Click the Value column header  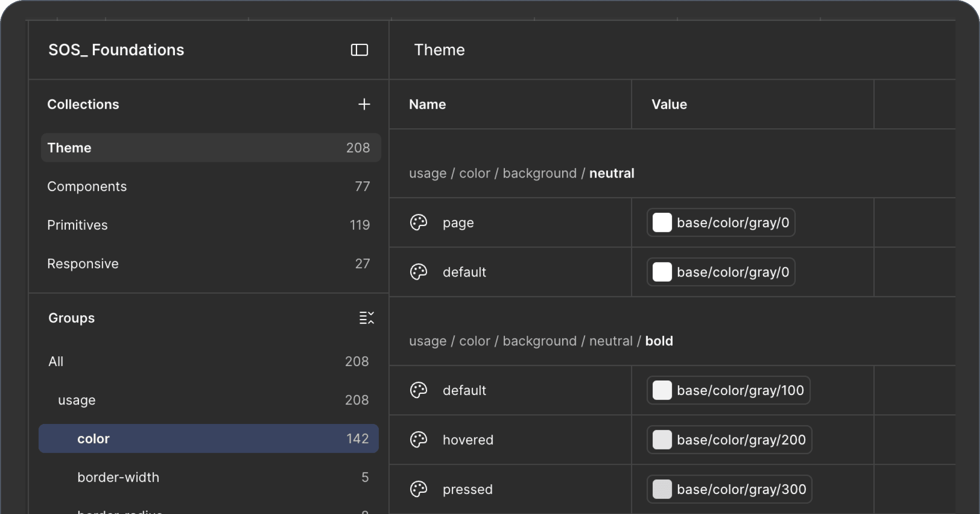(x=669, y=104)
